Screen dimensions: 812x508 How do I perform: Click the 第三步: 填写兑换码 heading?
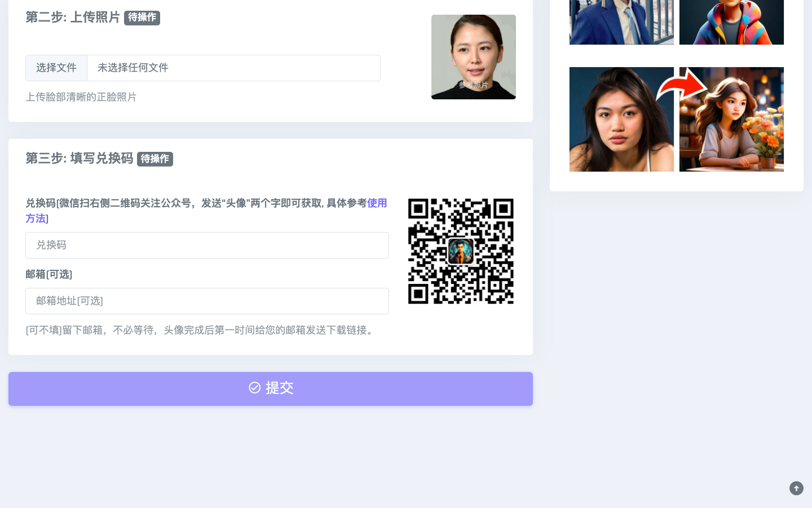point(80,159)
